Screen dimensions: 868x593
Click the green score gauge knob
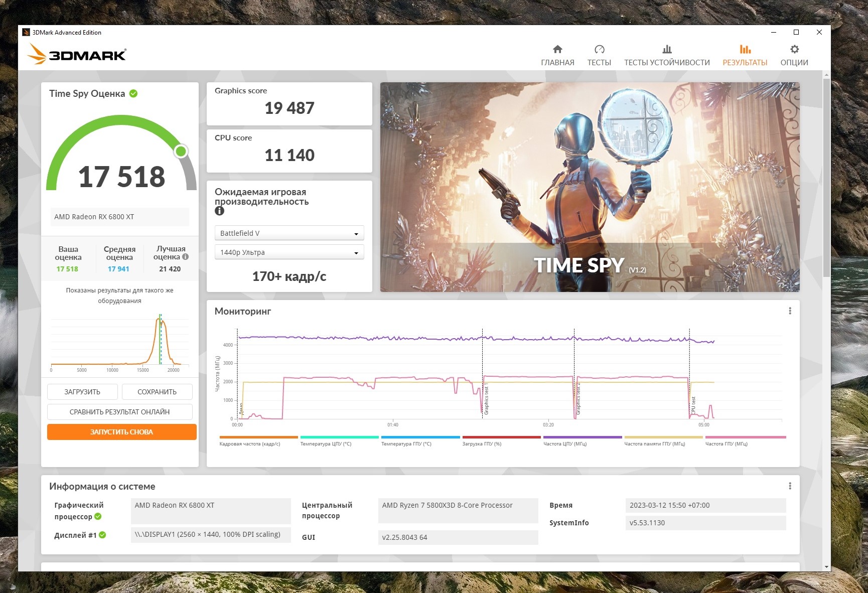[x=181, y=151]
